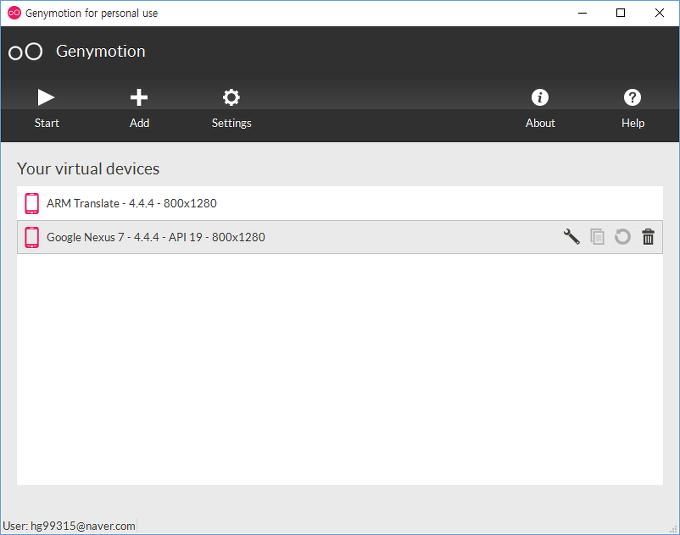Image resolution: width=680 pixels, height=535 pixels.
Task: Click the Genymotion logo in the header
Action: 26,52
